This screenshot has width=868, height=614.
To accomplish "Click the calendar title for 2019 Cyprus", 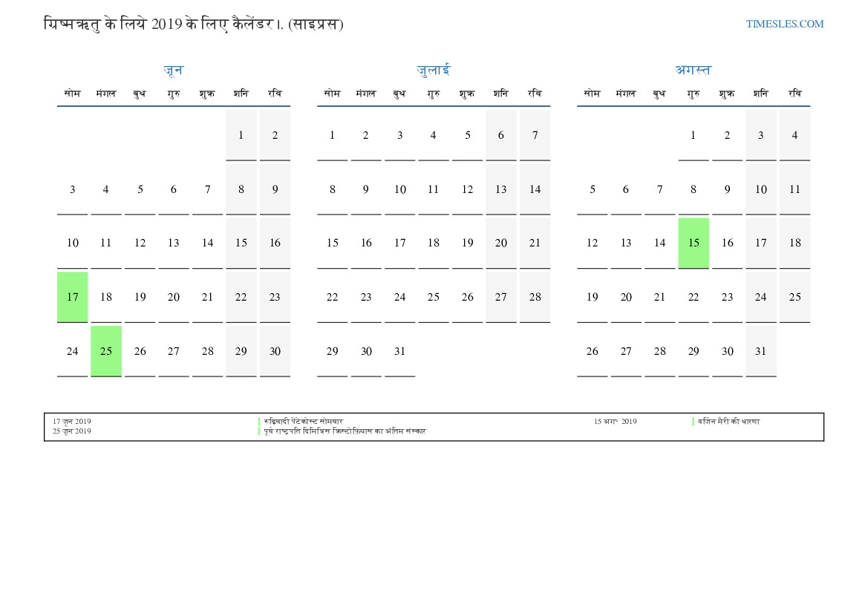I will point(194,24).
